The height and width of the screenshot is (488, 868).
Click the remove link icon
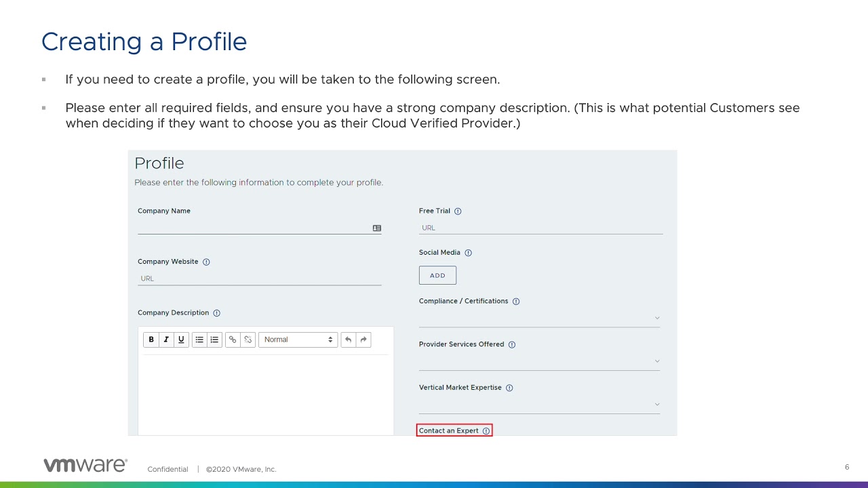pyautogui.click(x=248, y=340)
